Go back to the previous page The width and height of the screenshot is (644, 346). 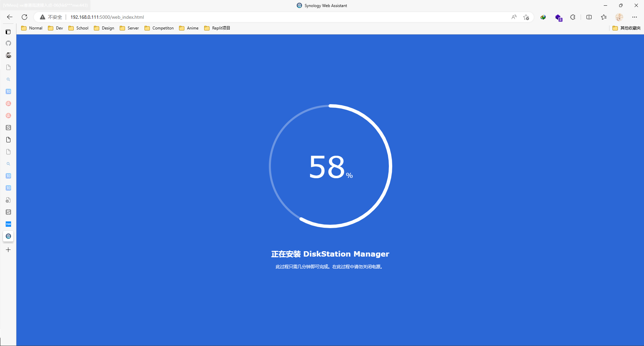[x=10, y=17]
